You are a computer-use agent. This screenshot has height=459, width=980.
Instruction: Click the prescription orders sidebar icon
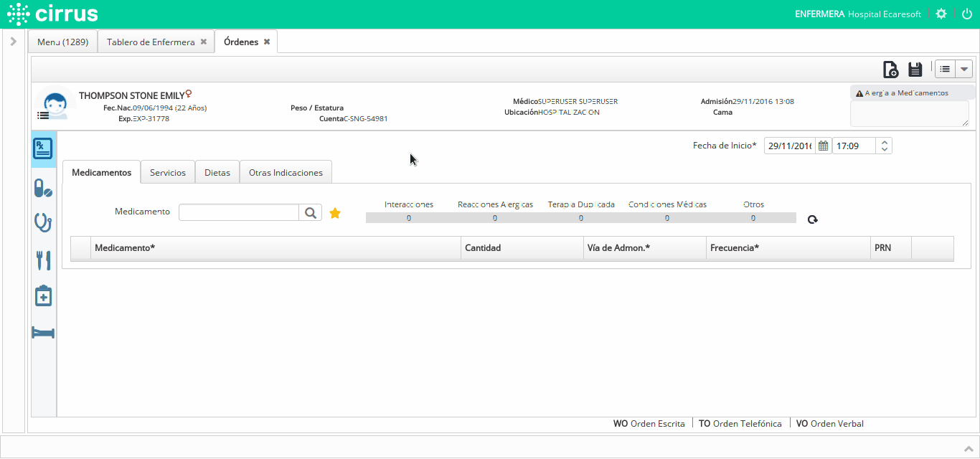43,149
